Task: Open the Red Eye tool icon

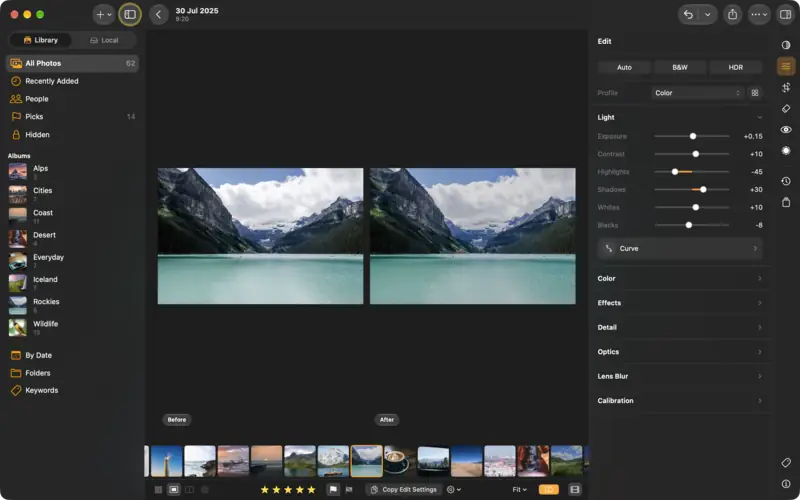Action: (x=786, y=130)
